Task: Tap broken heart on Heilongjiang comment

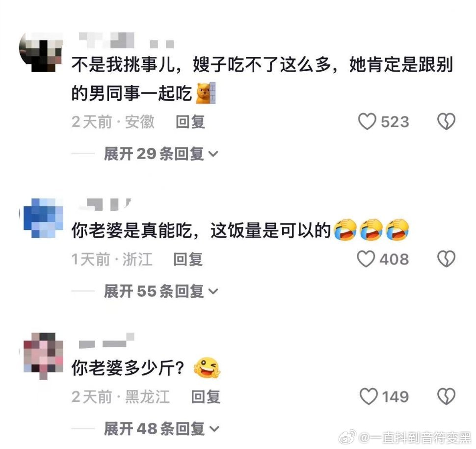Action: tap(446, 396)
